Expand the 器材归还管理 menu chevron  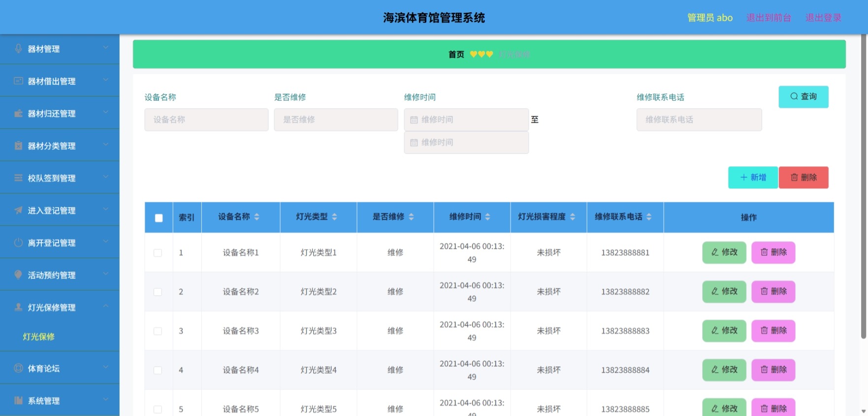[105, 112]
